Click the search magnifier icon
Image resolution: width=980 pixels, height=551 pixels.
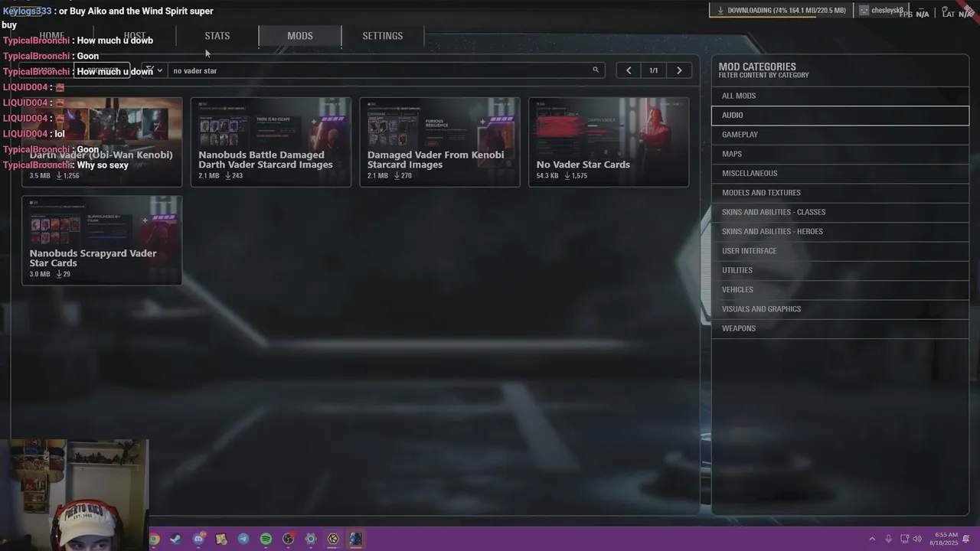[x=596, y=70]
